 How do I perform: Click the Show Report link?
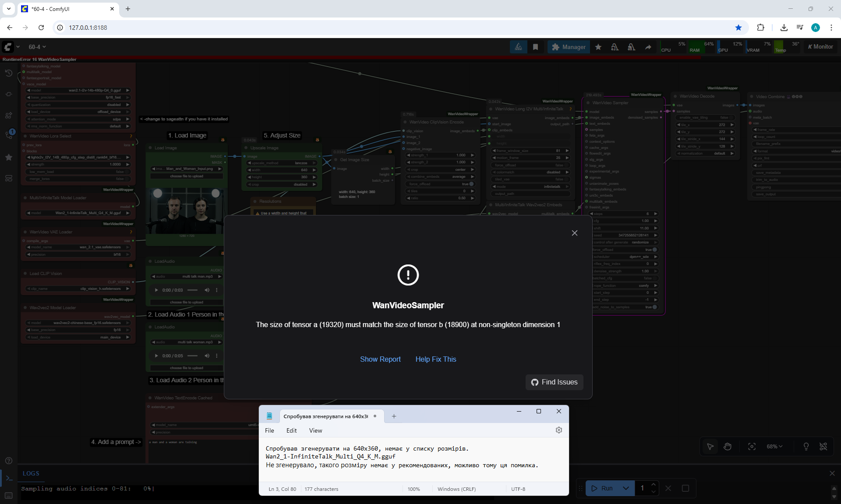coord(380,359)
